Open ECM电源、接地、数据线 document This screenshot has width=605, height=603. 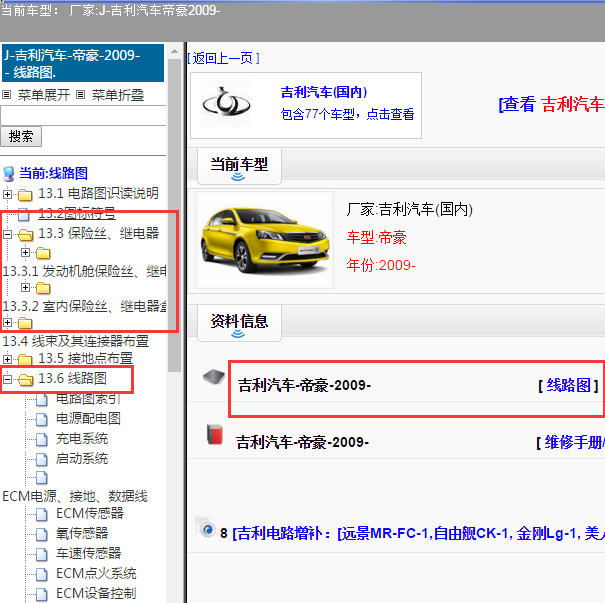click(75, 496)
